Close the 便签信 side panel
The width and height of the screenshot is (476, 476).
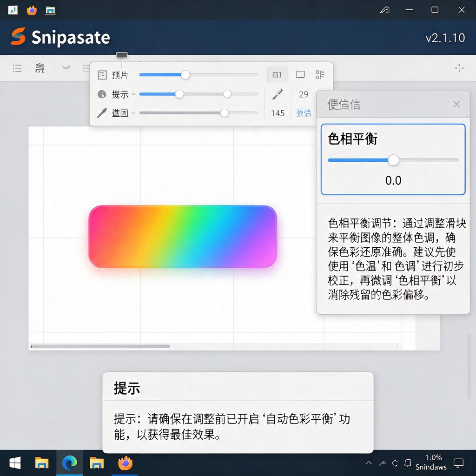point(456,104)
